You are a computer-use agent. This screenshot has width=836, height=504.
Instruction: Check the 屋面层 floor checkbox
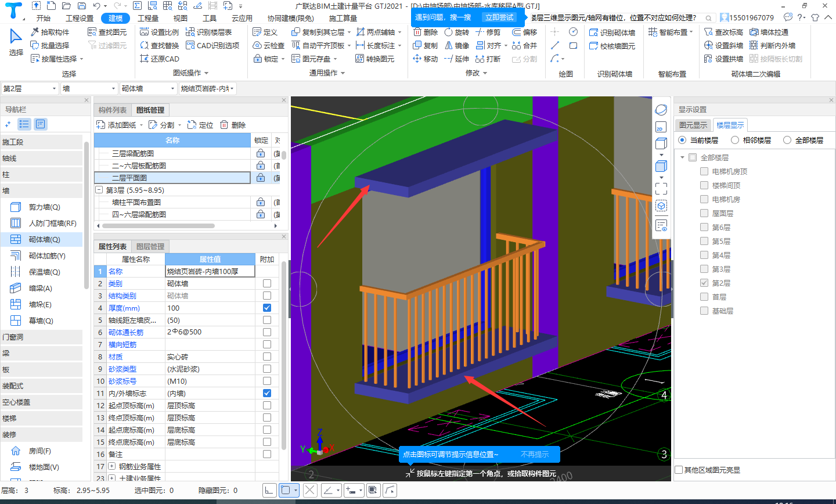[704, 213]
